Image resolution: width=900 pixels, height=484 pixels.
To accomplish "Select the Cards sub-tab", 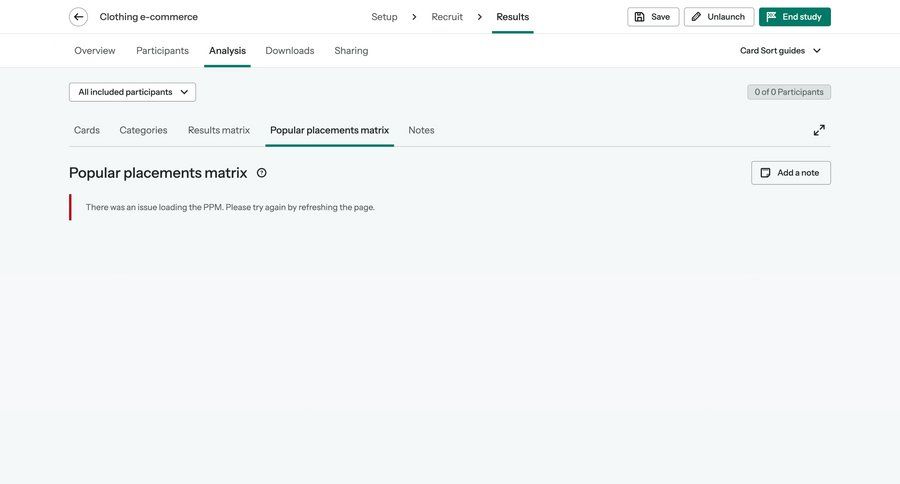I will [87, 130].
